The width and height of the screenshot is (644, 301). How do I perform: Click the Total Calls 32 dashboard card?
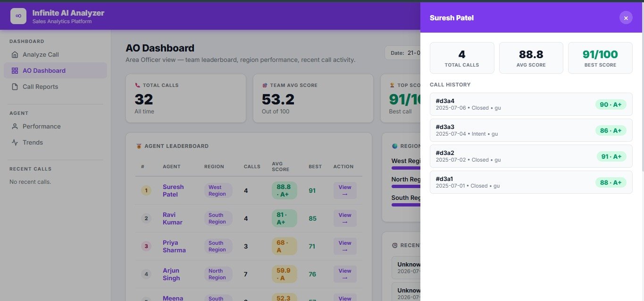[186, 98]
